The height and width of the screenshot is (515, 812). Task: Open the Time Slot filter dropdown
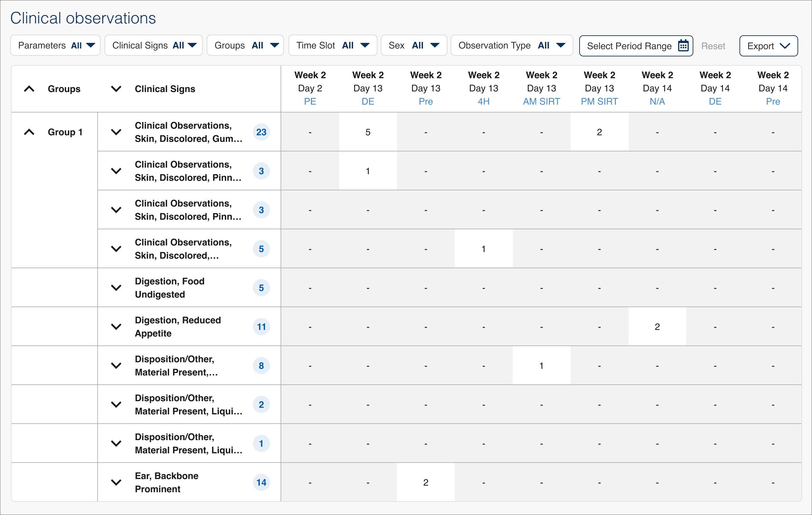click(x=333, y=45)
